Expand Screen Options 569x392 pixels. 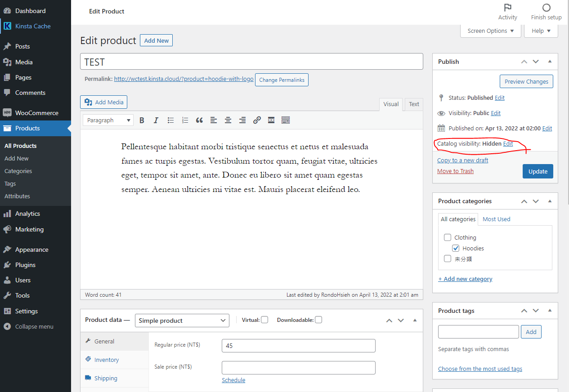pyautogui.click(x=491, y=31)
